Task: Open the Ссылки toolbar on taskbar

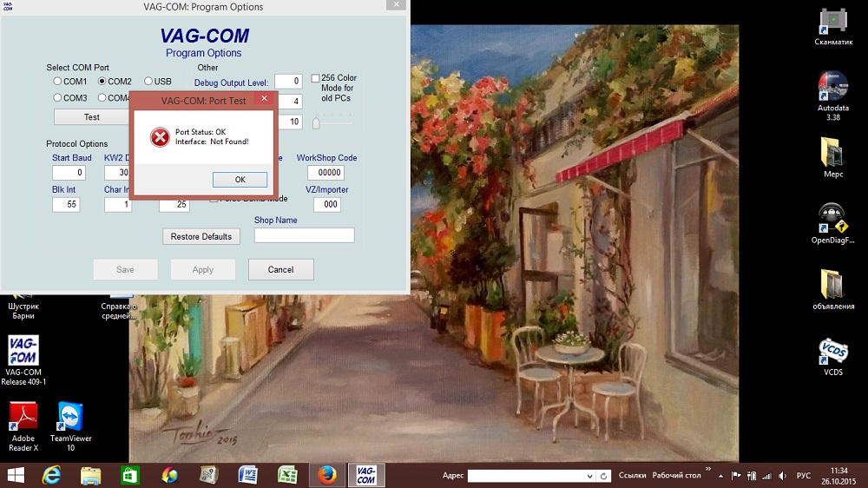Action: 632,475
